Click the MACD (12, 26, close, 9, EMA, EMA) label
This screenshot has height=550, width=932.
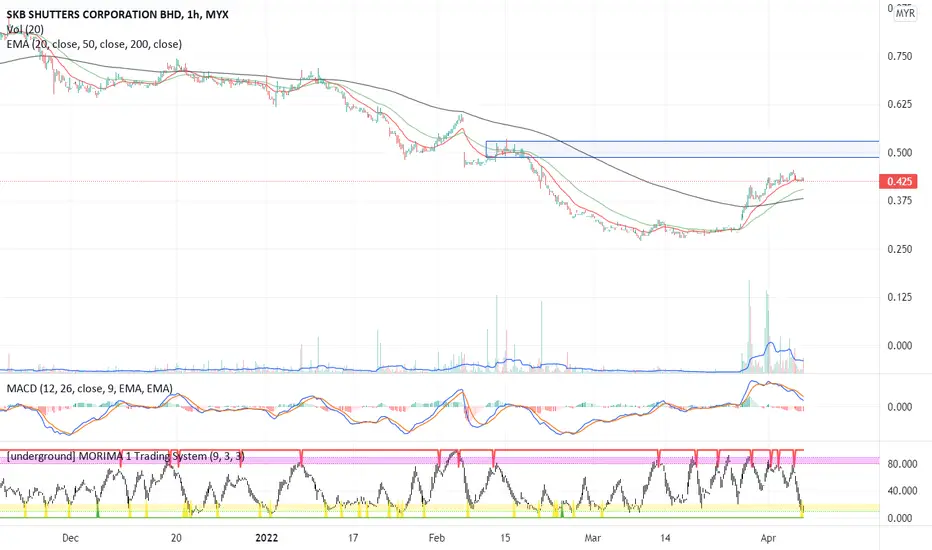pyautogui.click(x=90, y=388)
